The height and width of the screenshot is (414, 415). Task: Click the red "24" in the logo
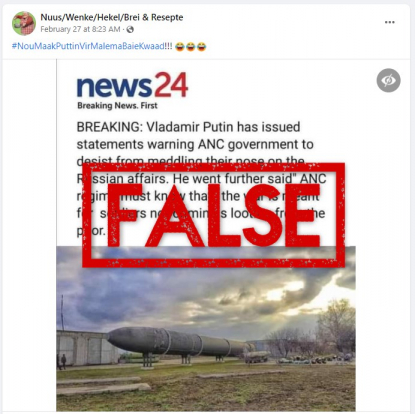(171, 85)
